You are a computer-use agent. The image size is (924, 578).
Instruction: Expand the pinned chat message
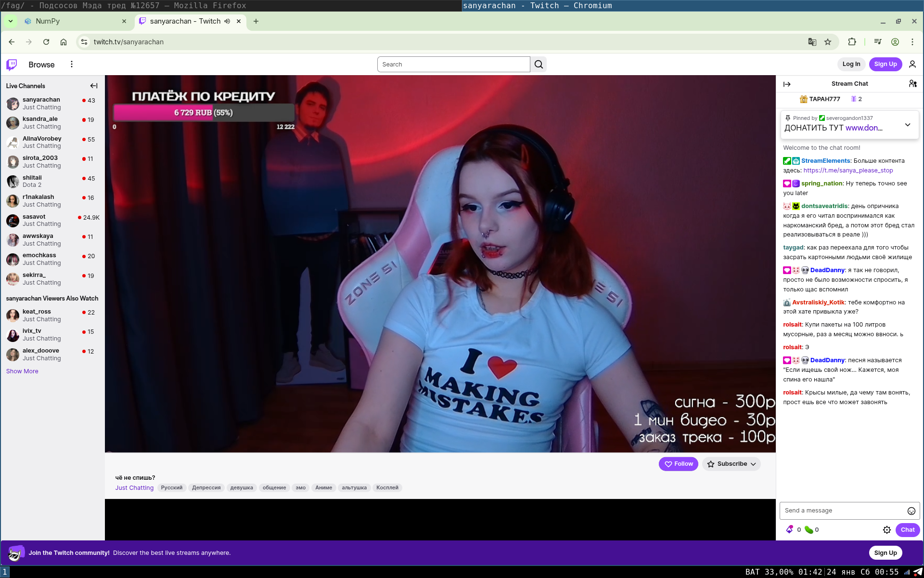(907, 125)
